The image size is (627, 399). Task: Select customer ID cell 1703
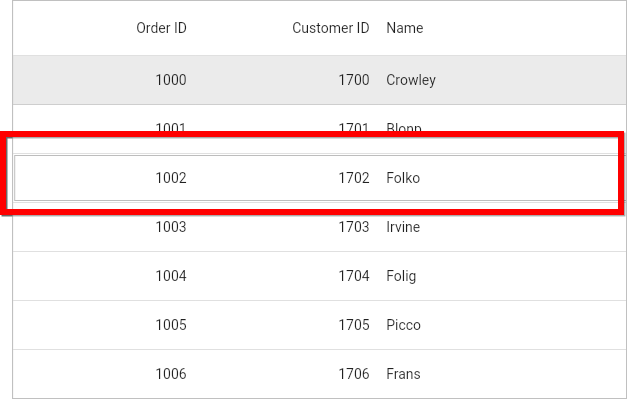click(x=354, y=227)
